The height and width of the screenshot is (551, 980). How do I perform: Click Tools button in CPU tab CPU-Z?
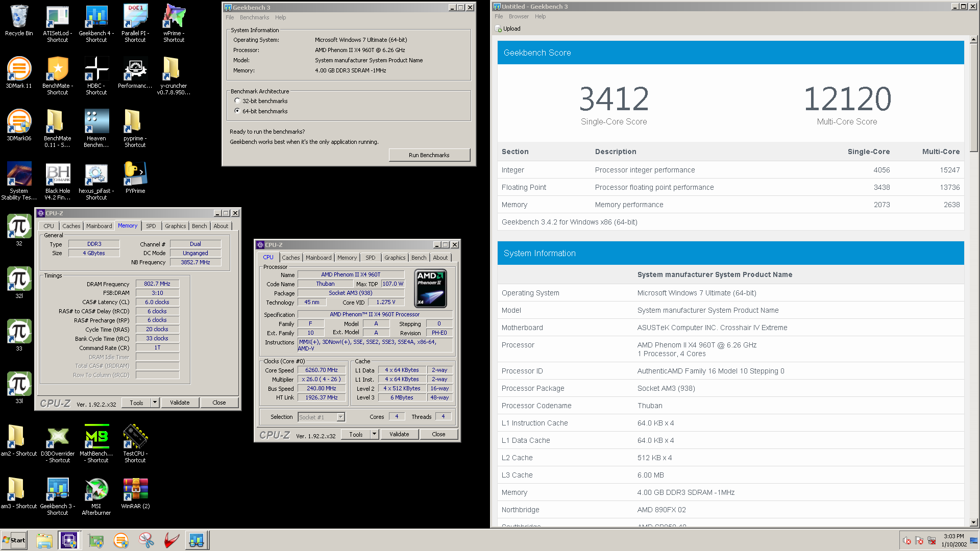point(356,434)
